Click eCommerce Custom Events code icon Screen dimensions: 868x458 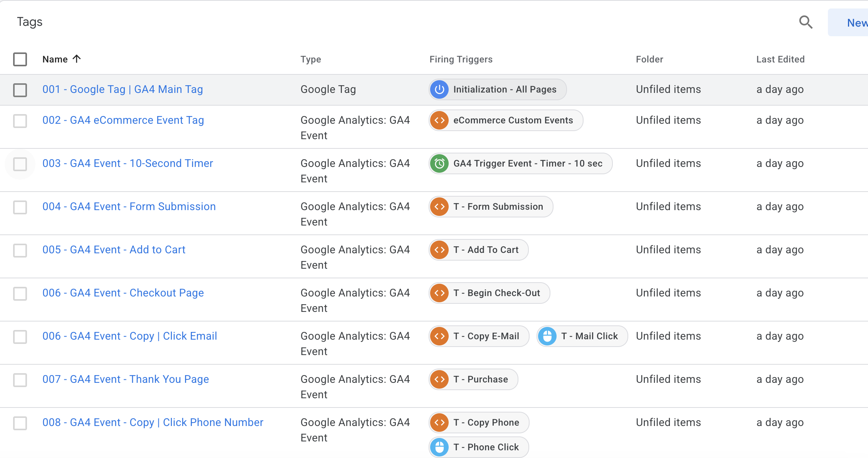pyautogui.click(x=439, y=120)
